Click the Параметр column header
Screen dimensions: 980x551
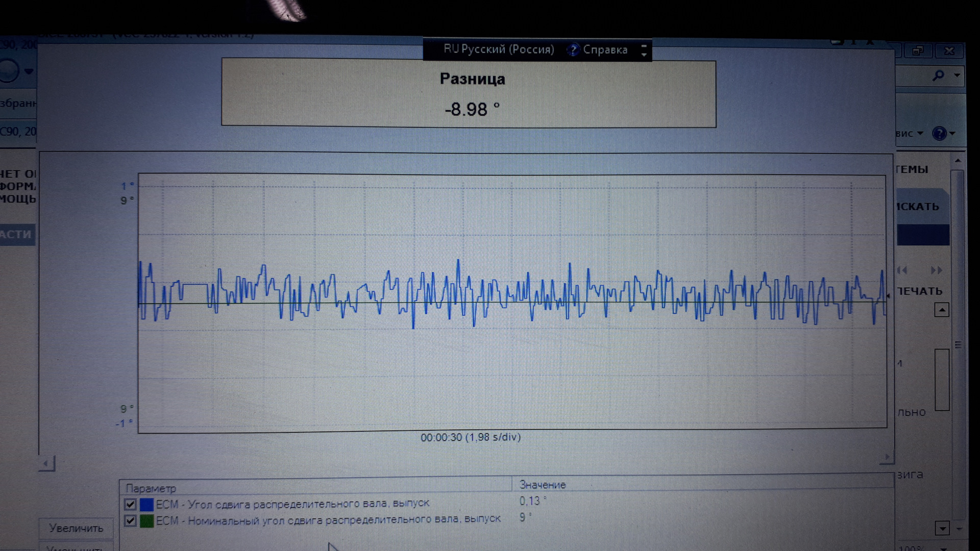151,488
